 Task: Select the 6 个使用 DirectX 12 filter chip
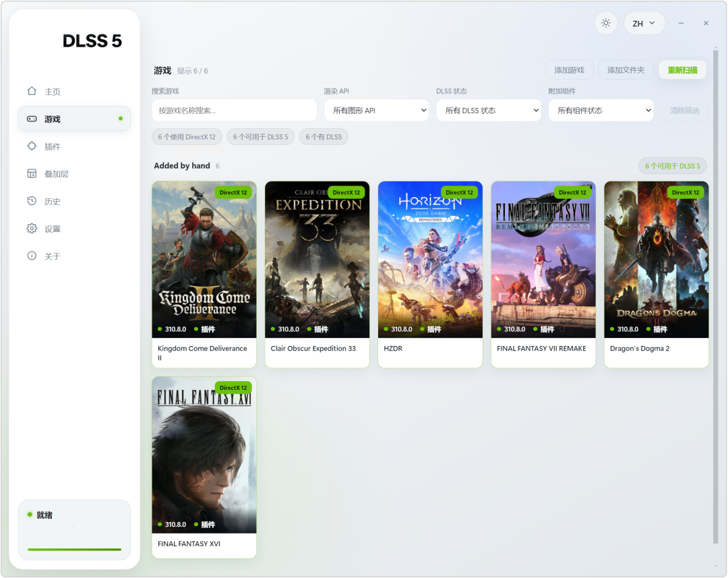coord(187,137)
